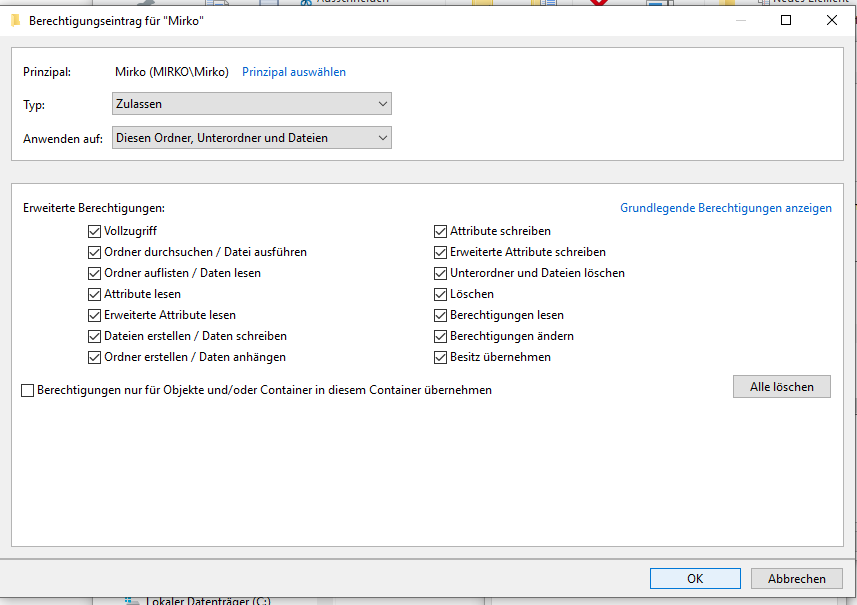Confirm with the OK button
Screen dimensions: 857x605
click(x=695, y=578)
